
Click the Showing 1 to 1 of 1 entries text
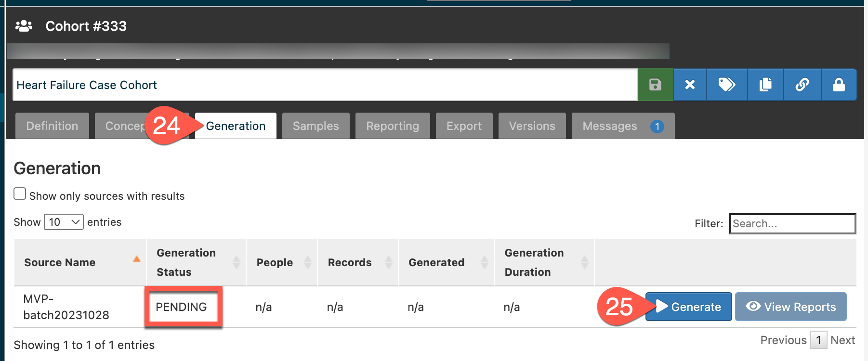tap(84, 345)
